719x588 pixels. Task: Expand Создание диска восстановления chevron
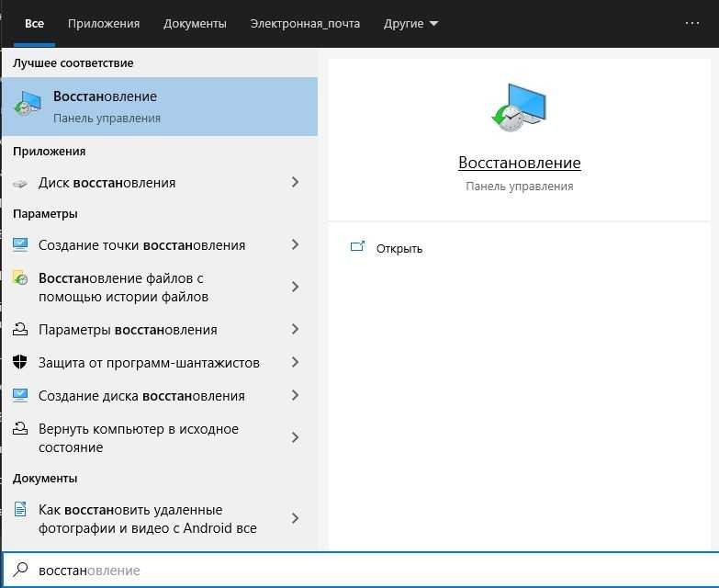pyautogui.click(x=296, y=395)
